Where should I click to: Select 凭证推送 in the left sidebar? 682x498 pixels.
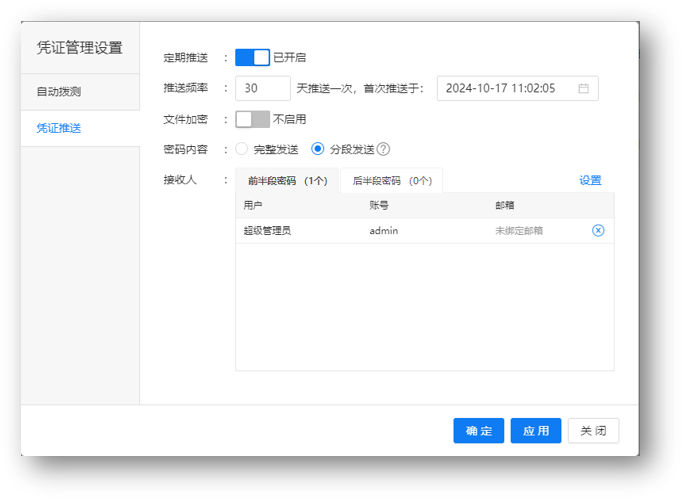tap(59, 129)
